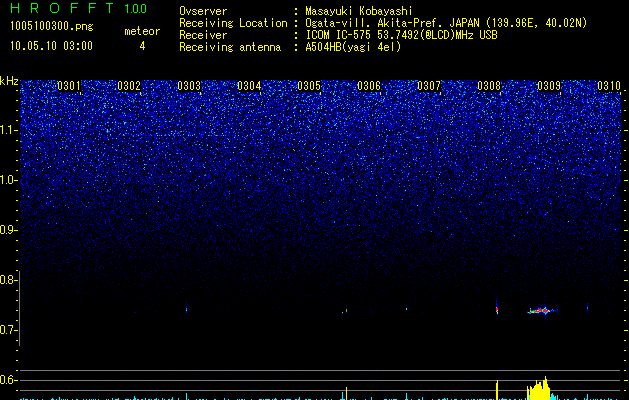Click the Receiver label

pyautogui.click(x=203, y=35)
